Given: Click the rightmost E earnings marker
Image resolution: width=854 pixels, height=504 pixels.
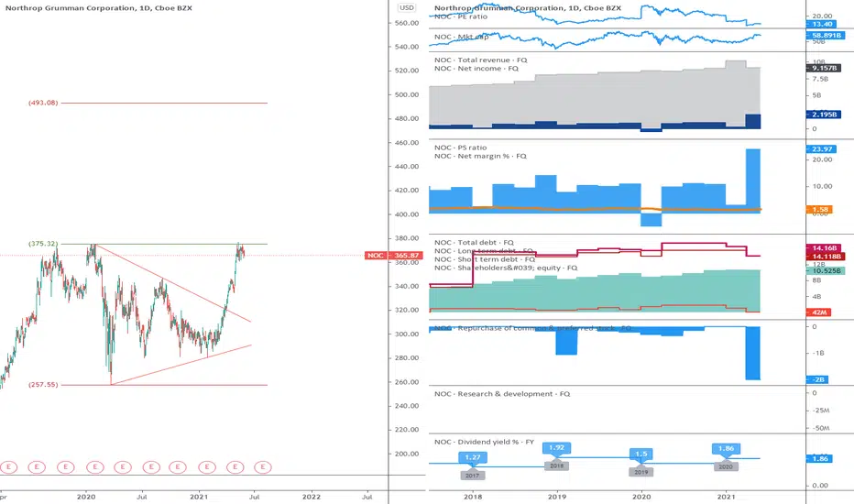Looking at the screenshot, I should pyautogui.click(x=263, y=467).
